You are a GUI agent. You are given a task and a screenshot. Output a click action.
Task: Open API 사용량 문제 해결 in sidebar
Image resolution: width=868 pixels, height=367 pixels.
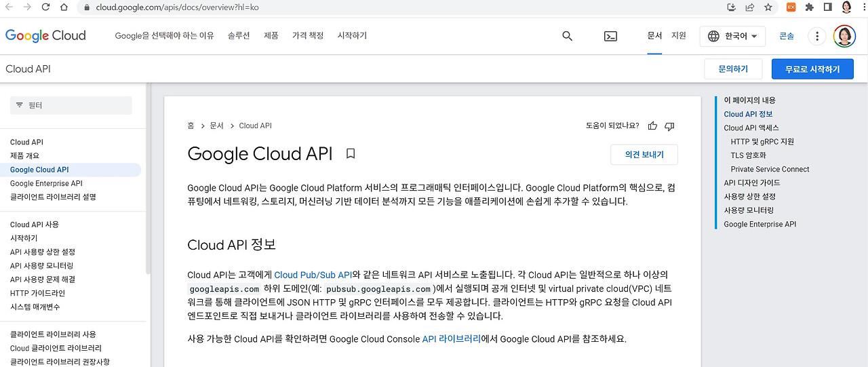coord(43,279)
